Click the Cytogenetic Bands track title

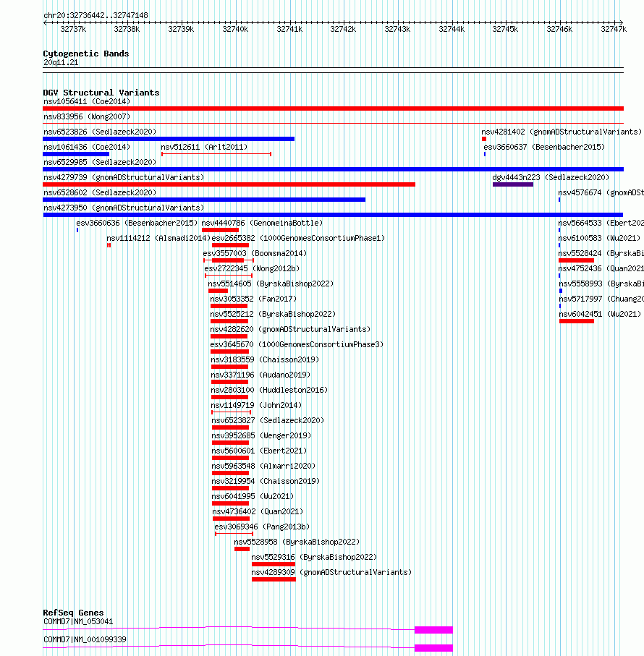86,54
